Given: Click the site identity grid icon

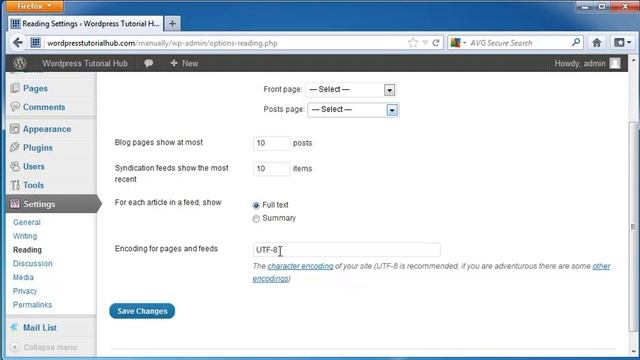Looking at the screenshot, I should point(36,42).
